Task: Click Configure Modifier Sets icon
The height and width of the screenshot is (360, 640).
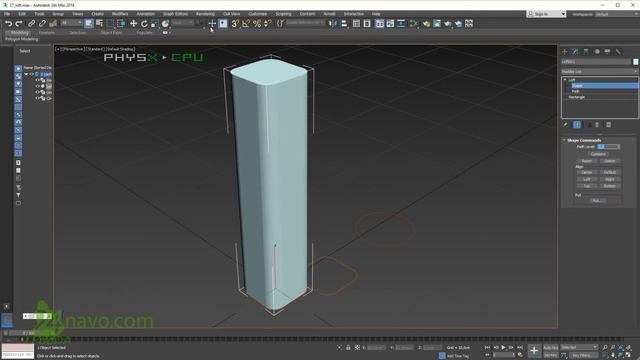Action: (x=609, y=124)
